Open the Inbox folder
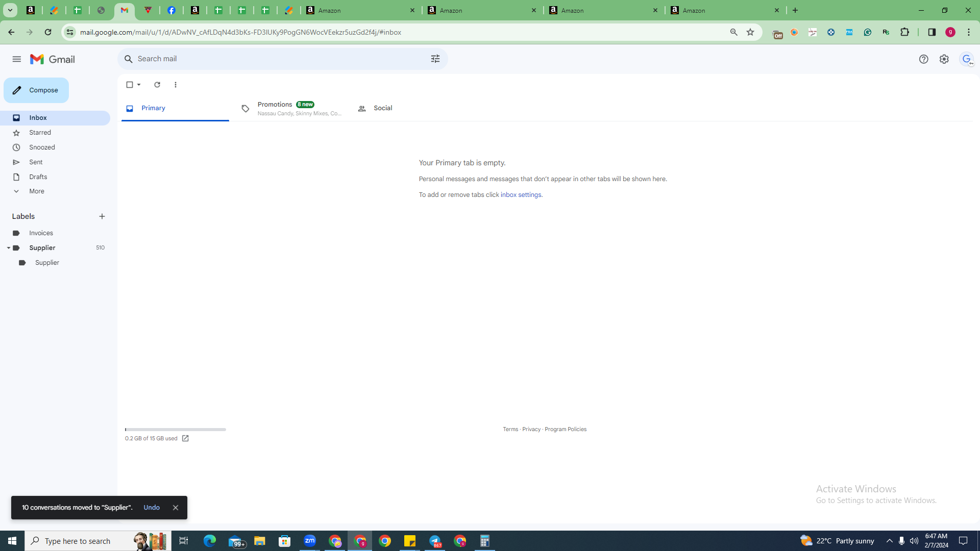The width and height of the screenshot is (980, 551). pyautogui.click(x=55, y=118)
